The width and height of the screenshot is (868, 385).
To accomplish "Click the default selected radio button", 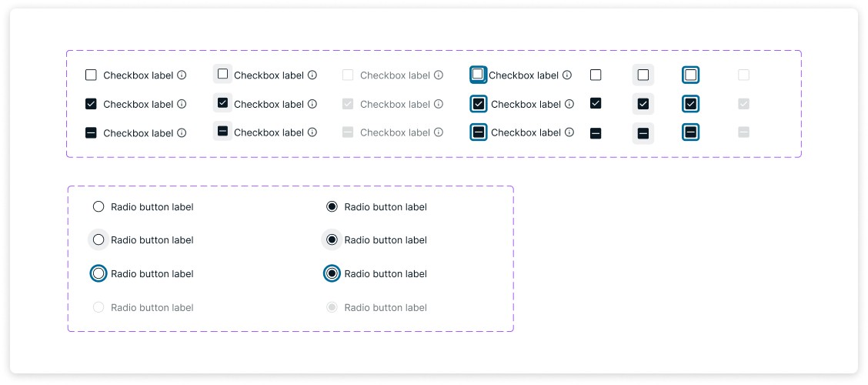I will (x=332, y=206).
